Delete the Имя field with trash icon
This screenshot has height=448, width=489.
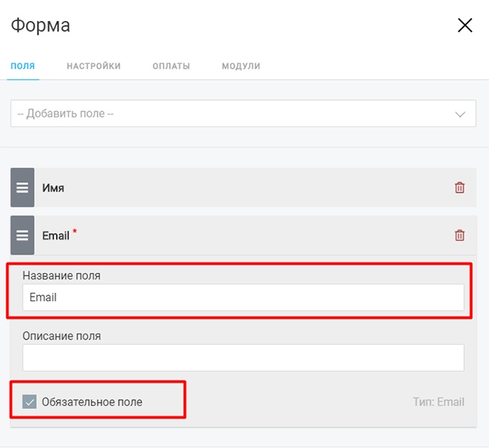click(x=460, y=187)
